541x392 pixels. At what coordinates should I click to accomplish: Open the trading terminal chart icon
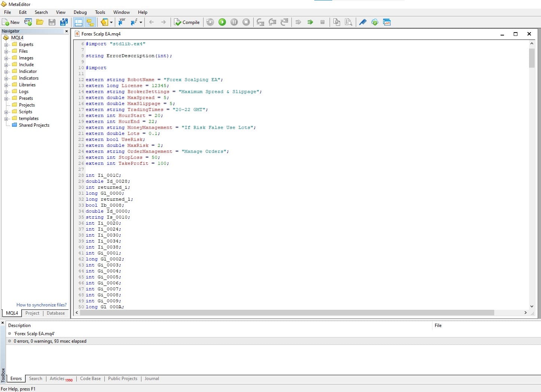click(x=387, y=22)
